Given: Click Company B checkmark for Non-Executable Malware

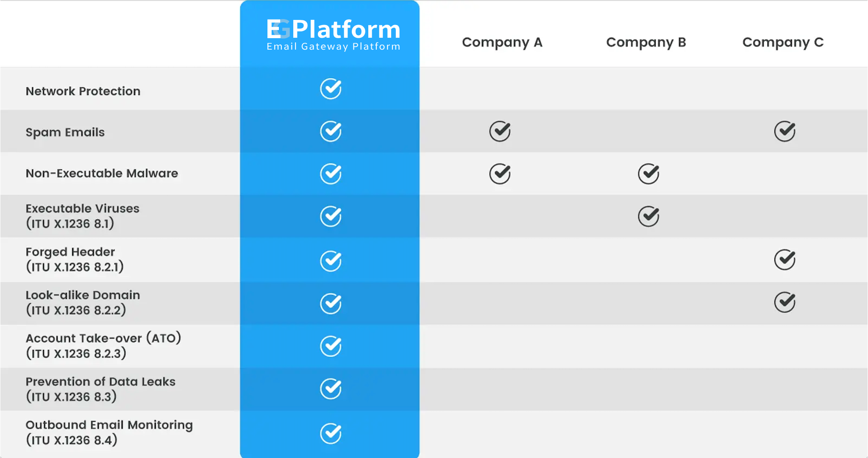Looking at the screenshot, I should 649,173.
